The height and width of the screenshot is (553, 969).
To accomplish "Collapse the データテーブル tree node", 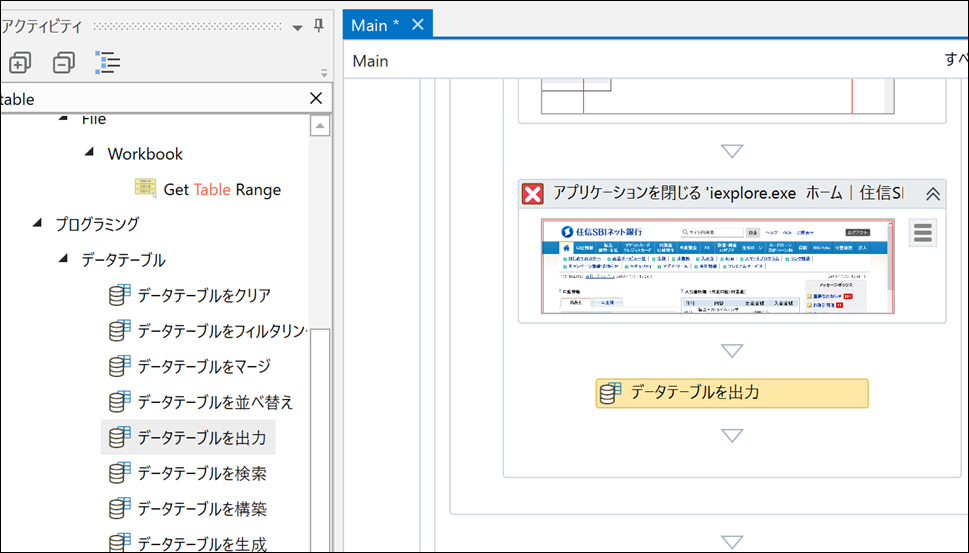I will point(64,258).
